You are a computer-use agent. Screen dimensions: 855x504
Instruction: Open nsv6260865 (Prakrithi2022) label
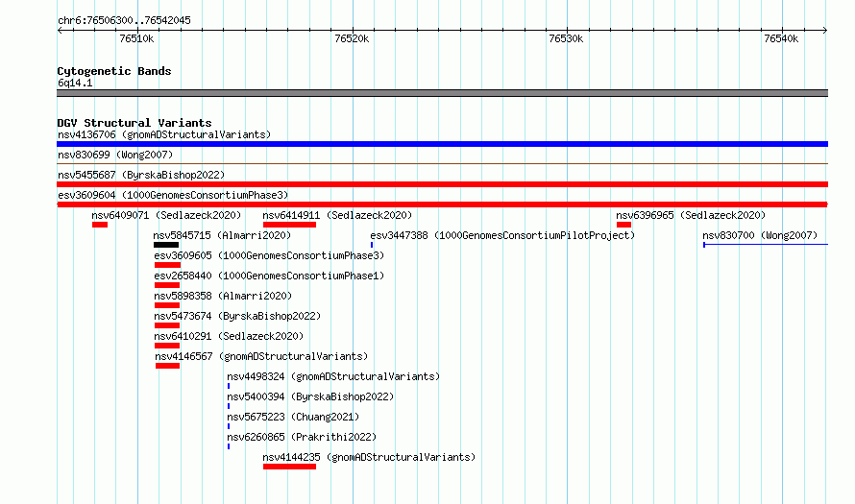(302, 437)
